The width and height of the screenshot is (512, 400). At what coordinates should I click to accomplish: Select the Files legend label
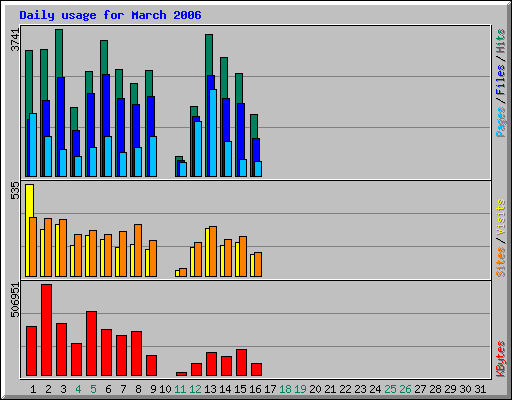tap(500, 80)
